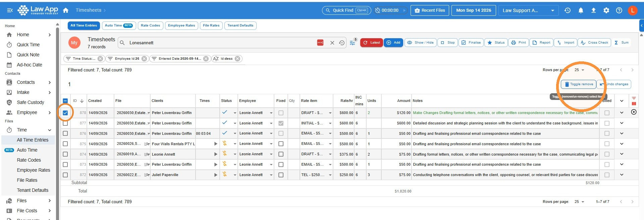Screen dimensions: 644x220
Task: Open the Auto Time BETA tab
Action: tap(119, 25)
